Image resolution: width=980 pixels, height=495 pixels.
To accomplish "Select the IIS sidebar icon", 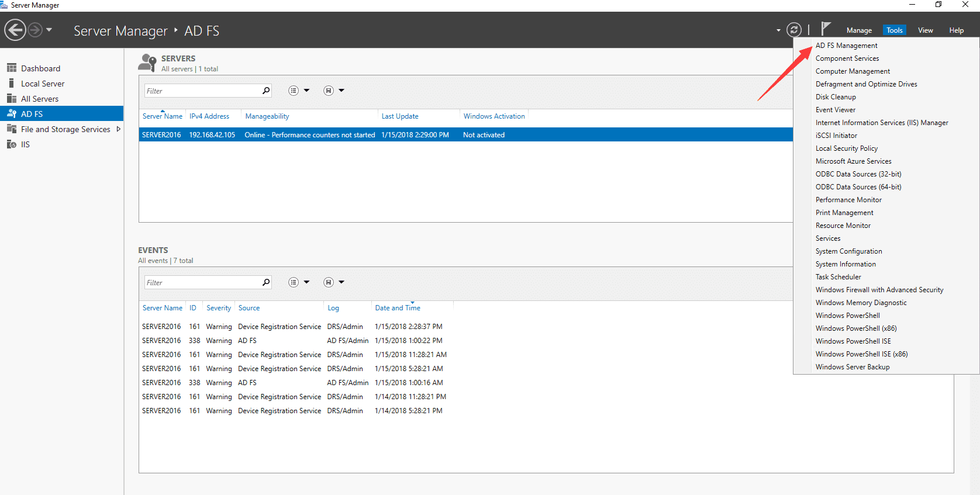I will pyautogui.click(x=11, y=144).
